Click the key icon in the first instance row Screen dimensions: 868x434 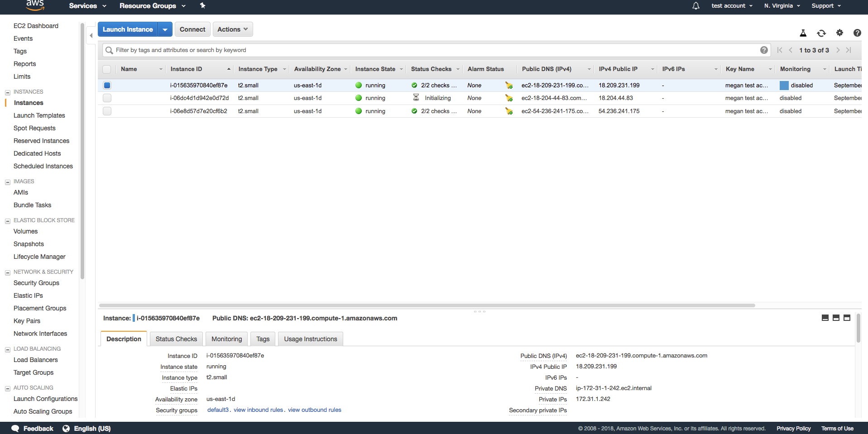(509, 85)
